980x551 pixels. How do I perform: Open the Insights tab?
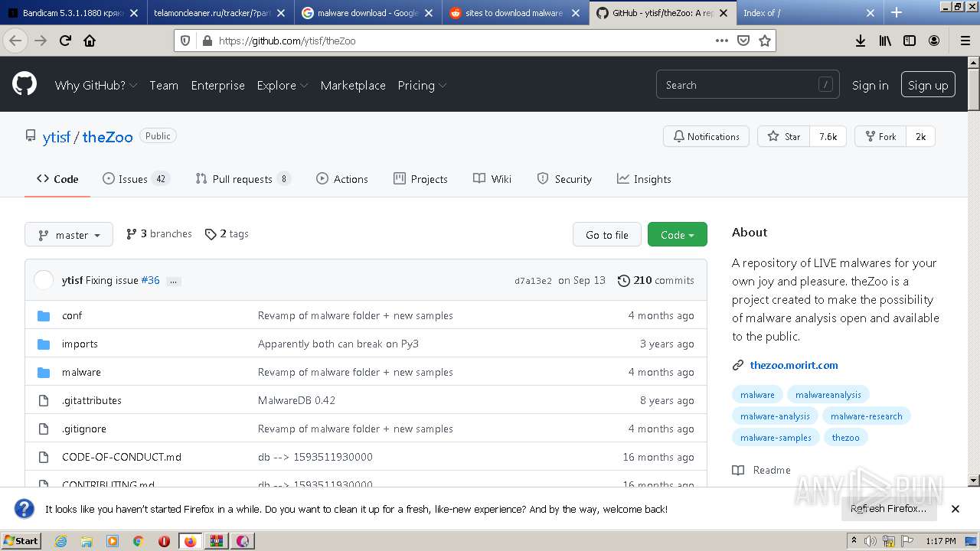pos(644,179)
